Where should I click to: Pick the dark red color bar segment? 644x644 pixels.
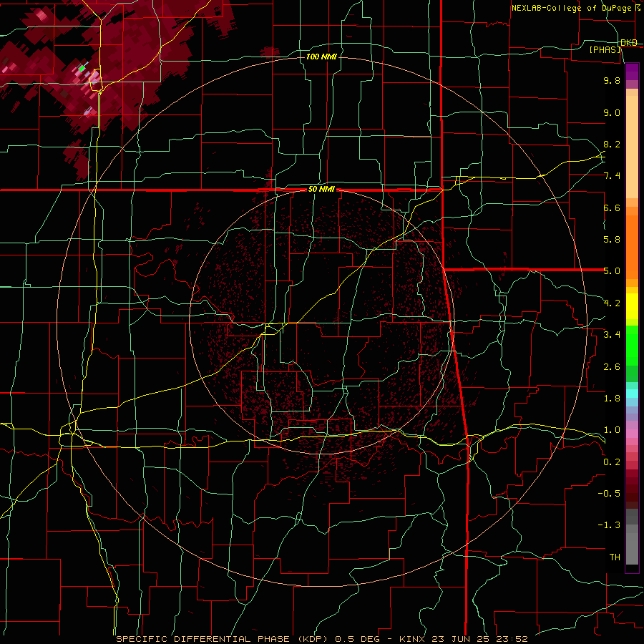[632, 484]
